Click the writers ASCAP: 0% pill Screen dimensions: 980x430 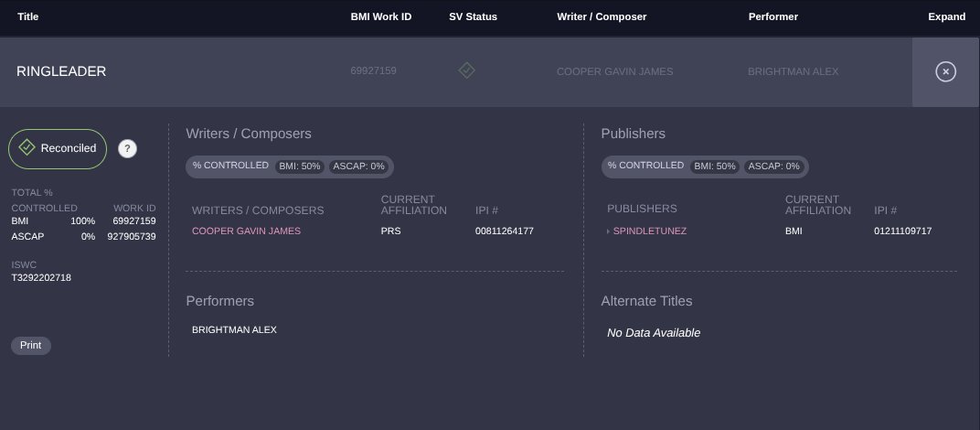tap(358, 167)
